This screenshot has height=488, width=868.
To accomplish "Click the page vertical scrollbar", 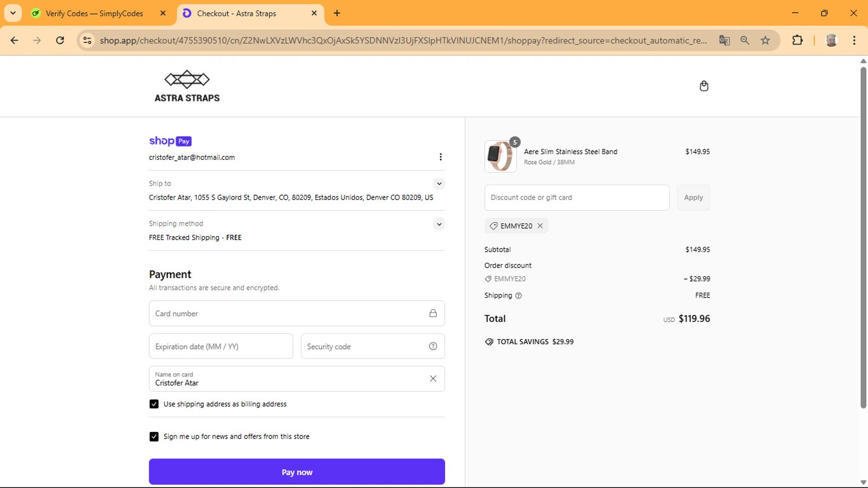I will 863,237.
